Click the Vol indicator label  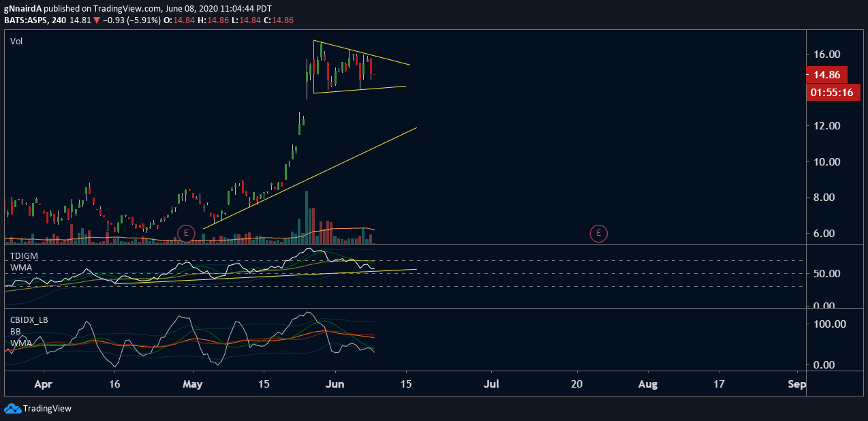[x=16, y=42]
